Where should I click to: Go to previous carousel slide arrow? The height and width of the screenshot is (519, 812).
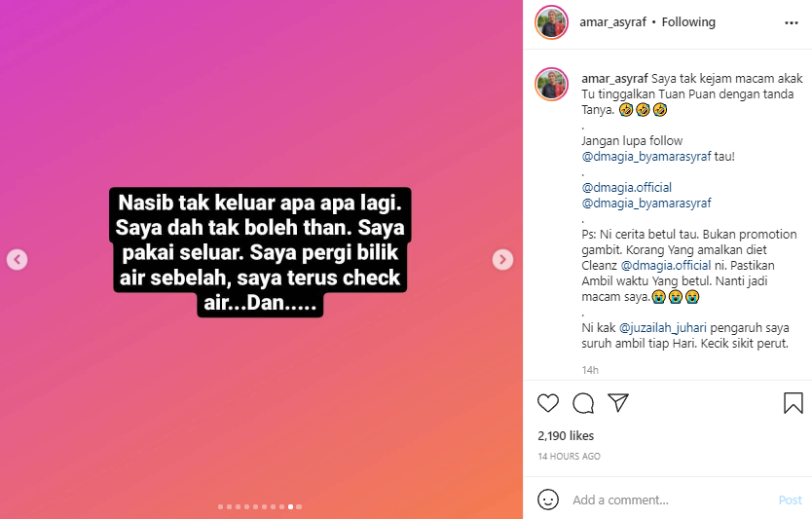(x=18, y=259)
